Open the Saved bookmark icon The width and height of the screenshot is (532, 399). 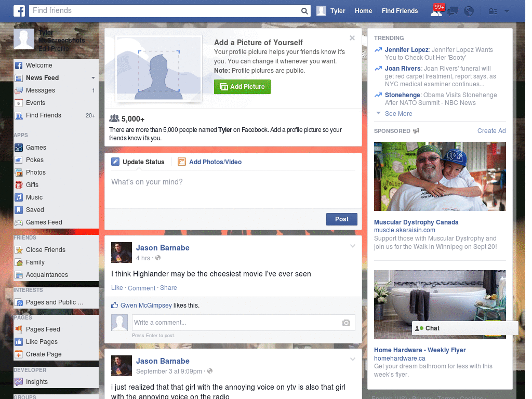click(x=19, y=210)
